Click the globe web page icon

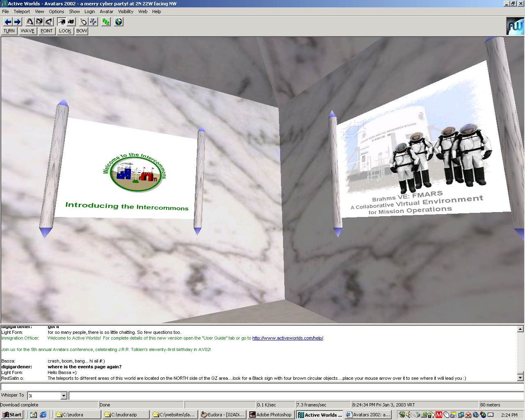119,22
